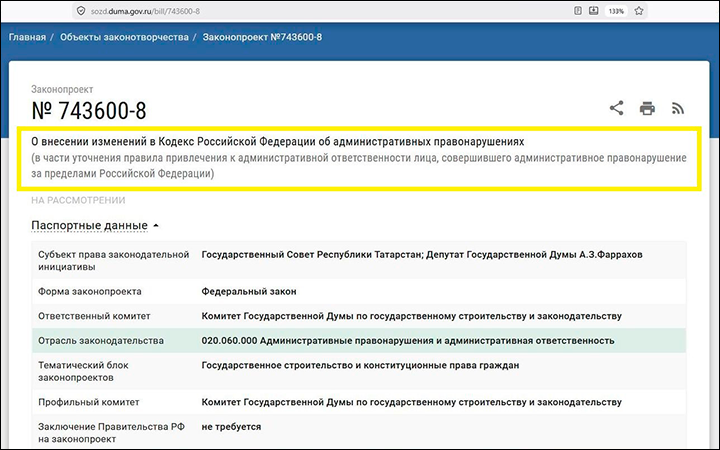
Task: Collapse the Паспортные данные section
Action: [x=90, y=225]
